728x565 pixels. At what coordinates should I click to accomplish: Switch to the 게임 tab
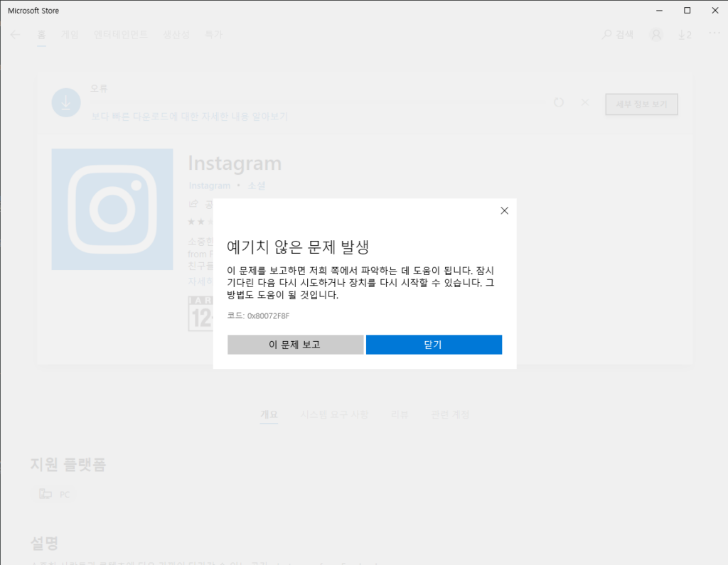coord(70,34)
